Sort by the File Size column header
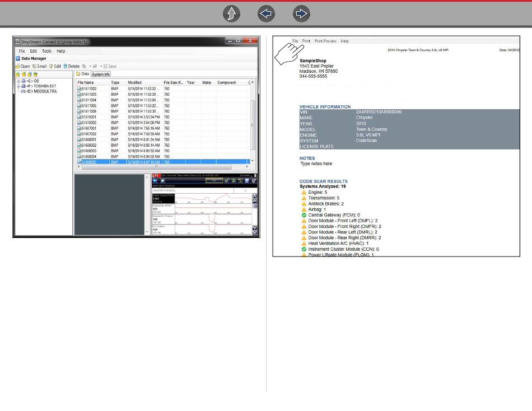This screenshot has width=532, height=411. pos(174,82)
